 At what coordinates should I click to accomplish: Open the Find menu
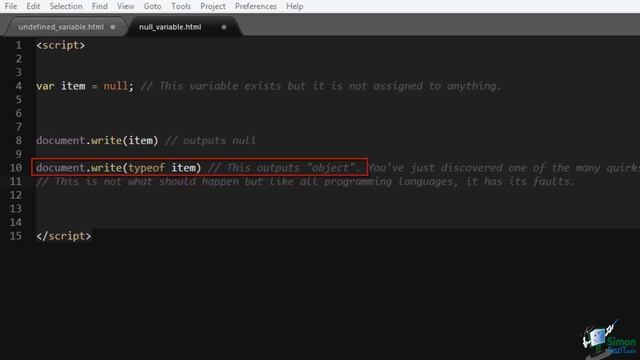(x=100, y=6)
